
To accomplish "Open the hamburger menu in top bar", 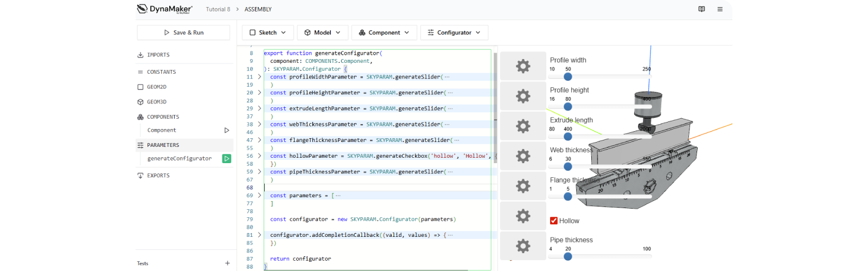I will [x=720, y=9].
